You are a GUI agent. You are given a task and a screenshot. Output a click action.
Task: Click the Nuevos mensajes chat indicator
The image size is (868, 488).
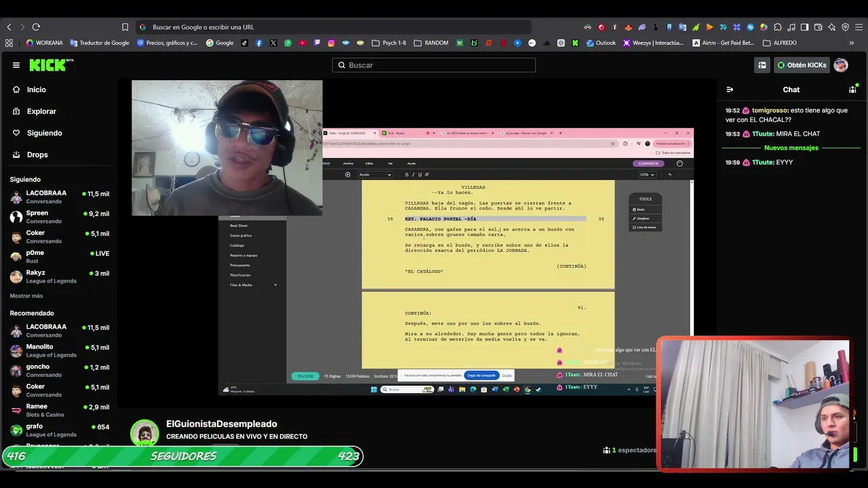[x=791, y=148]
